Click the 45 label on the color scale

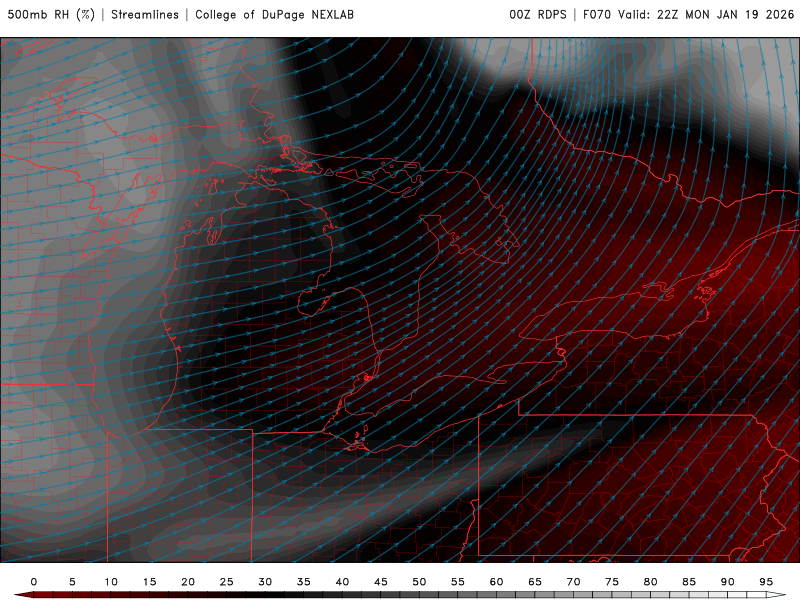point(381,582)
